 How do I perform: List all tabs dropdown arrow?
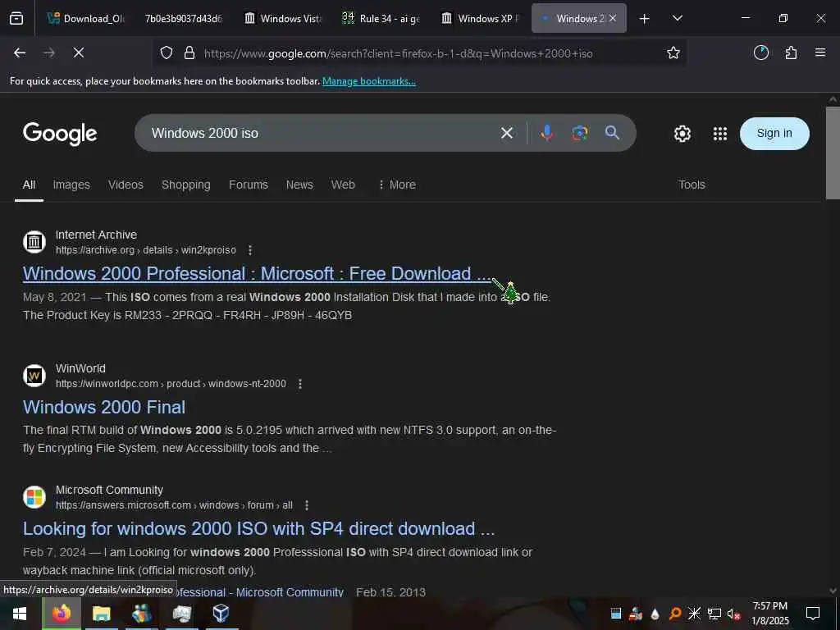point(677,18)
